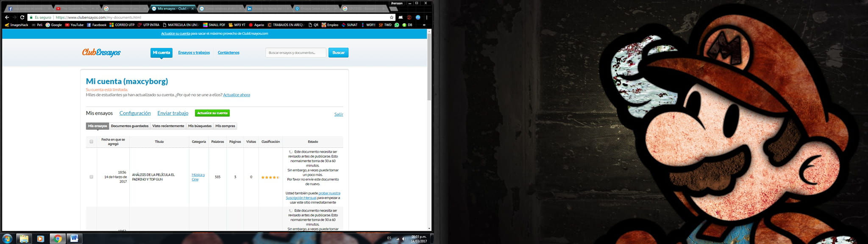Tick the select-all checkbox in the table header
Screen dimensions: 868x244
[91, 142]
